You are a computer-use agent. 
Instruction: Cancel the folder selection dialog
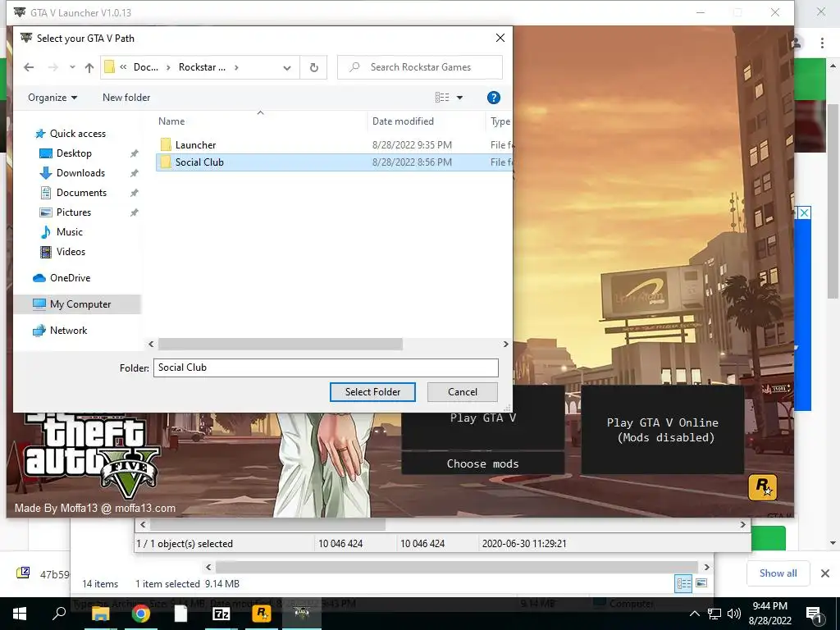[463, 392]
